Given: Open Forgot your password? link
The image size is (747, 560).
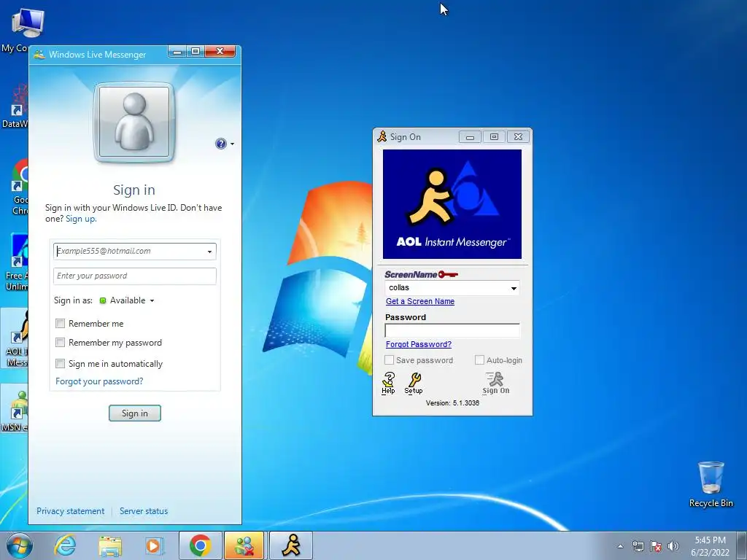Looking at the screenshot, I should (x=99, y=381).
